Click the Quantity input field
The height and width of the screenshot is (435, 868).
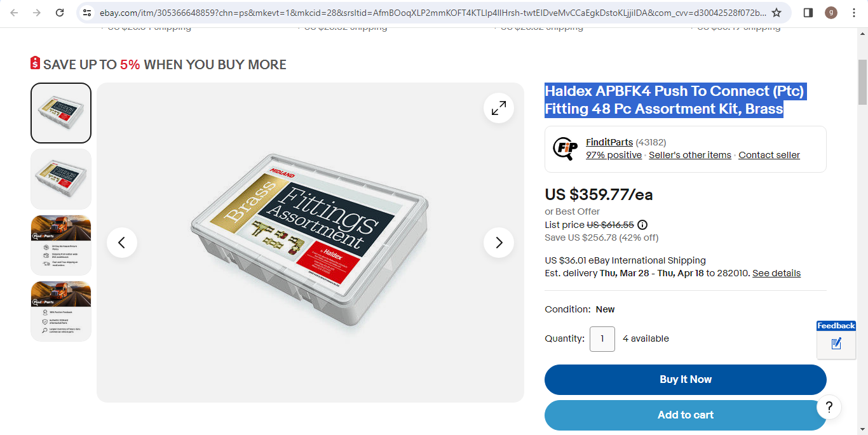(x=602, y=339)
